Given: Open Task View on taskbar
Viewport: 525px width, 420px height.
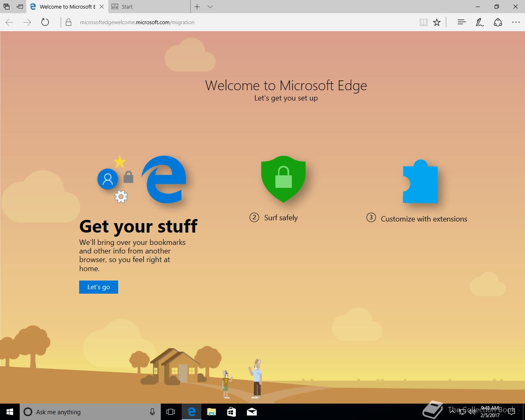Looking at the screenshot, I should (x=171, y=412).
